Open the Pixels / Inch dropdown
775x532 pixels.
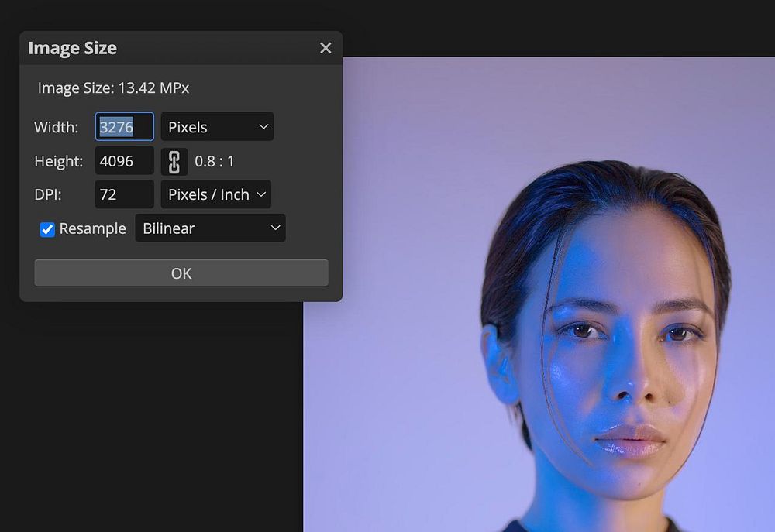point(216,194)
